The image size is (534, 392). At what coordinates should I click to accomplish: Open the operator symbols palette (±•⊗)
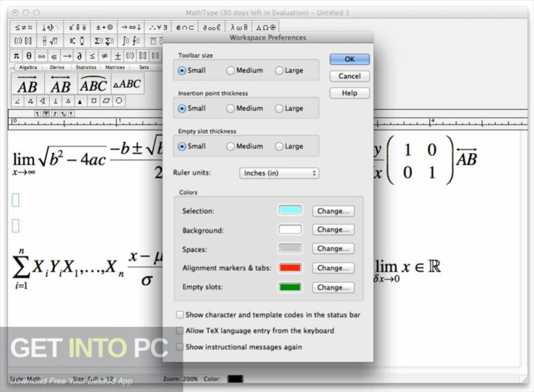[x=104, y=27]
